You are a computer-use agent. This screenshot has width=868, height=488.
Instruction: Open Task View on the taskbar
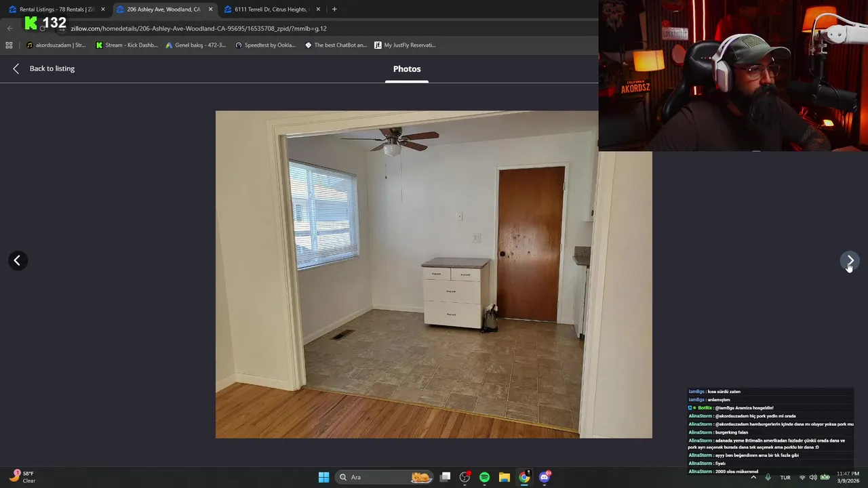point(446,477)
